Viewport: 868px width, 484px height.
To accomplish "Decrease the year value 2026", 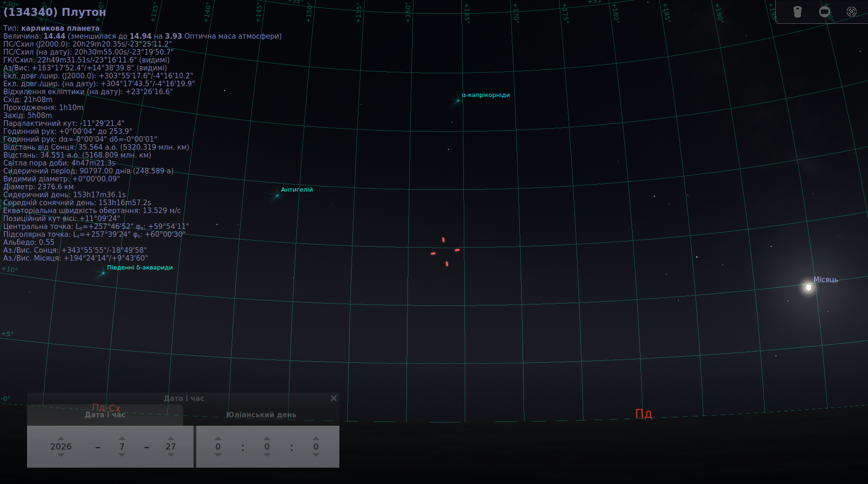I will click(61, 455).
